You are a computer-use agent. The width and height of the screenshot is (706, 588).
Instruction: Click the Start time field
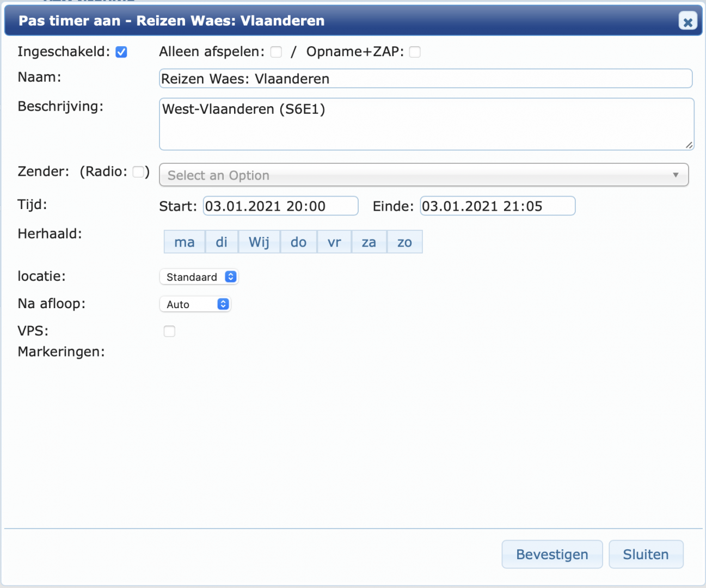[280, 206]
